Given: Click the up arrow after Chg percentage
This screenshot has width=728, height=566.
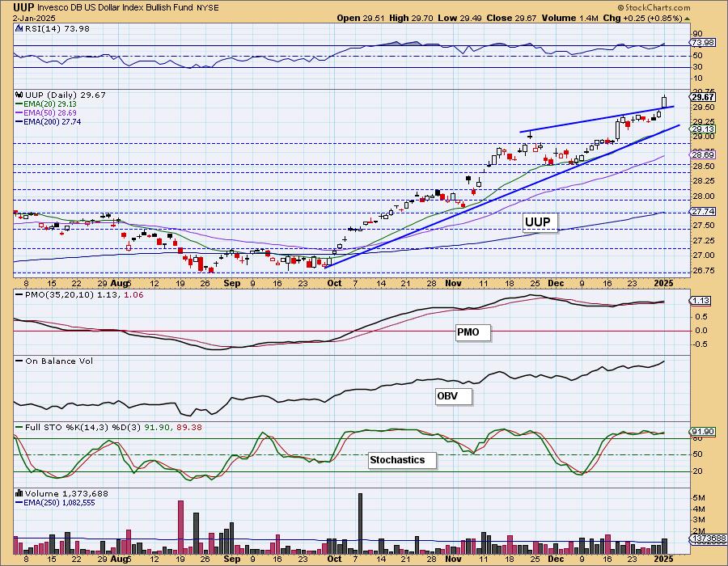Looking at the screenshot, I should (x=687, y=19).
